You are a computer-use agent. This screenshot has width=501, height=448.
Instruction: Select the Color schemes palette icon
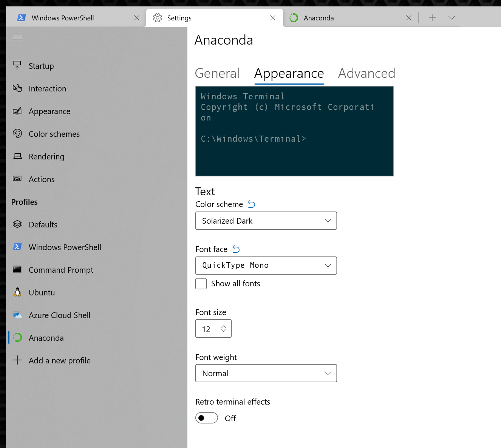pos(17,134)
